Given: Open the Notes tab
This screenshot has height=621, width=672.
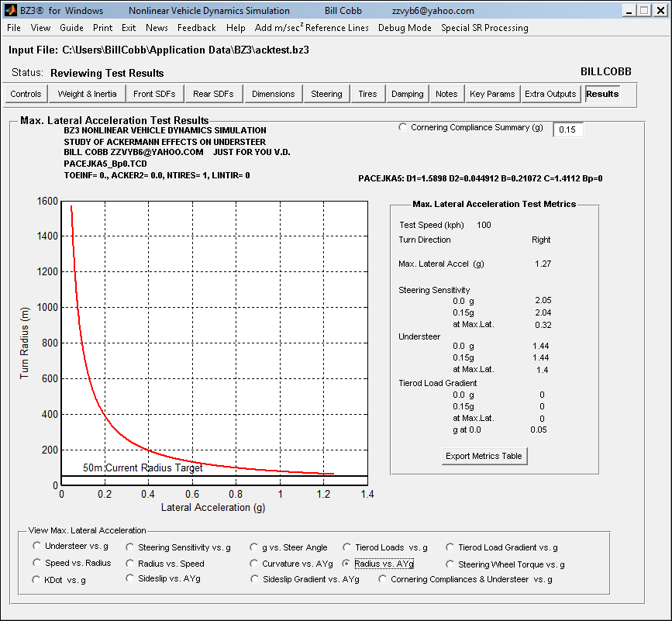Looking at the screenshot, I should pyautogui.click(x=446, y=94).
